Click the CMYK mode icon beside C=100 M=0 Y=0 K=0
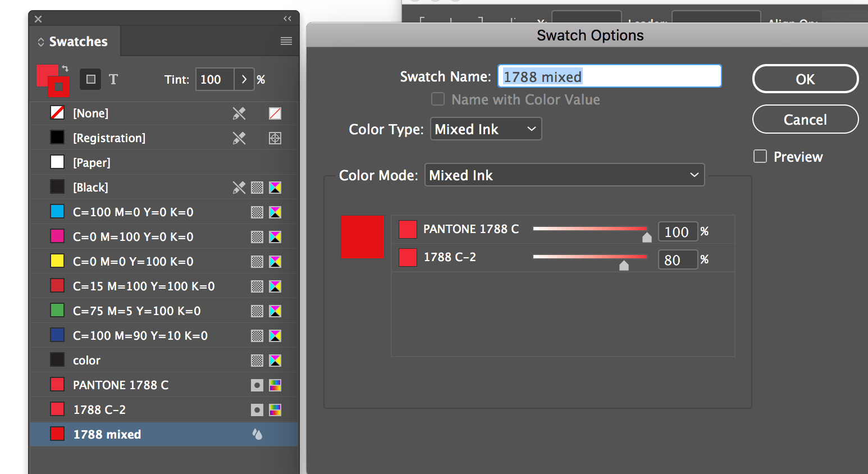The image size is (868, 474). pos(275,212)
